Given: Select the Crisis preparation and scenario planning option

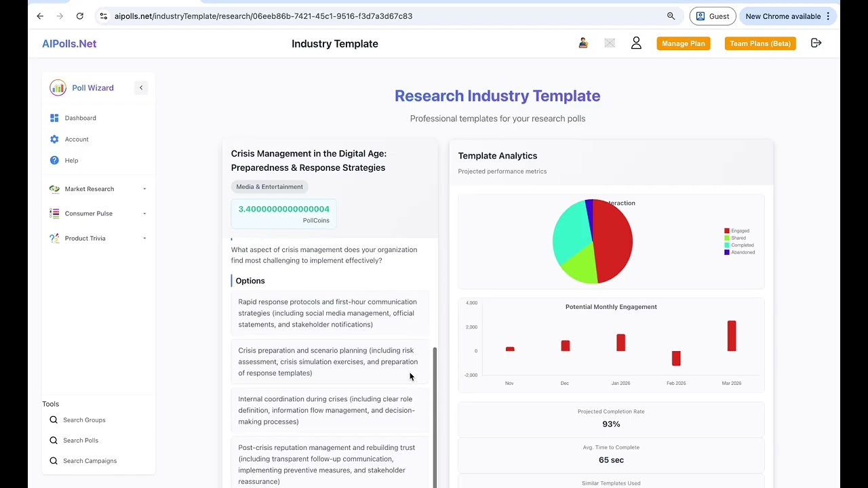Looking at the screenshot, I should point(330,362).
